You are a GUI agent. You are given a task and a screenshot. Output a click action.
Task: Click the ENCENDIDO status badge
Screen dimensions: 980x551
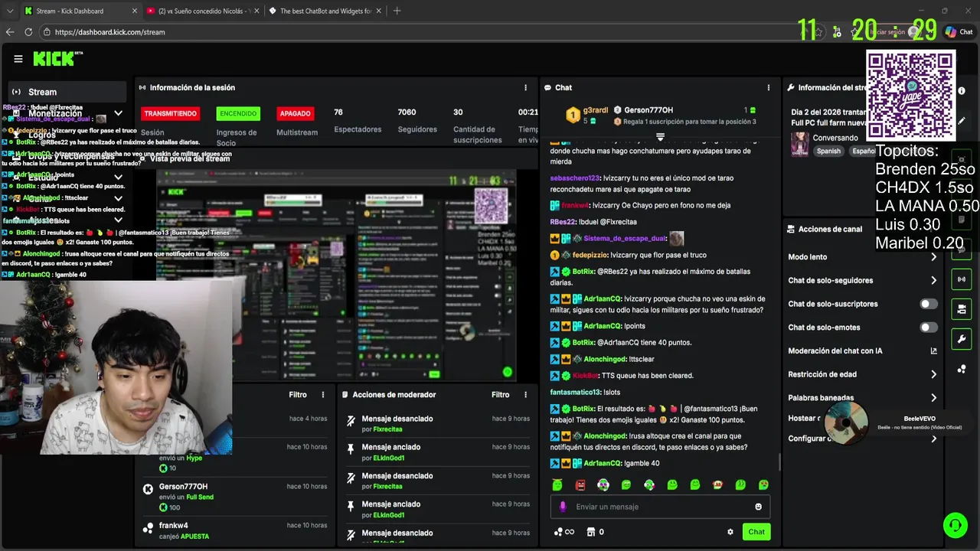[x=238, y=113]
